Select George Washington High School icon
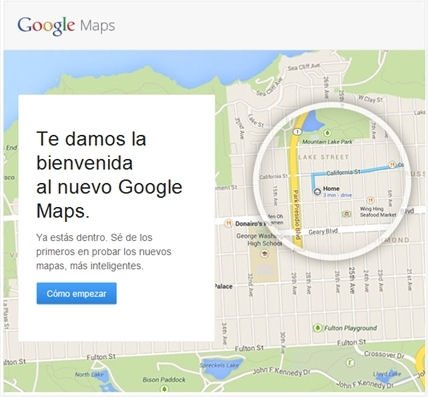Screen dimensions: 428x397 pyautogui.click(x=265, y=254)
